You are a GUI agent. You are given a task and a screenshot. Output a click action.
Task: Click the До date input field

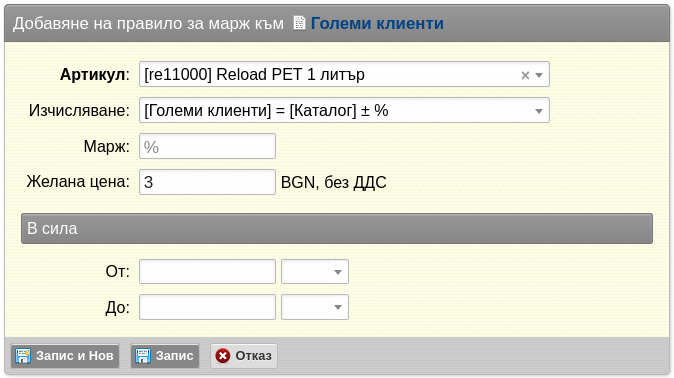pyautogui.click(x=207, y=307)
